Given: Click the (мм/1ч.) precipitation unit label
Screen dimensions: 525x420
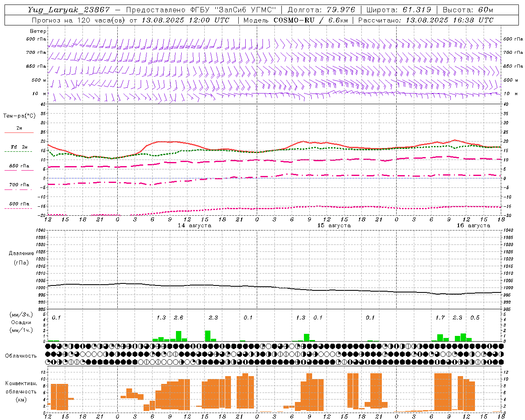Looking at the screenshot, I should pyautogui.click(x=21, y=330).
